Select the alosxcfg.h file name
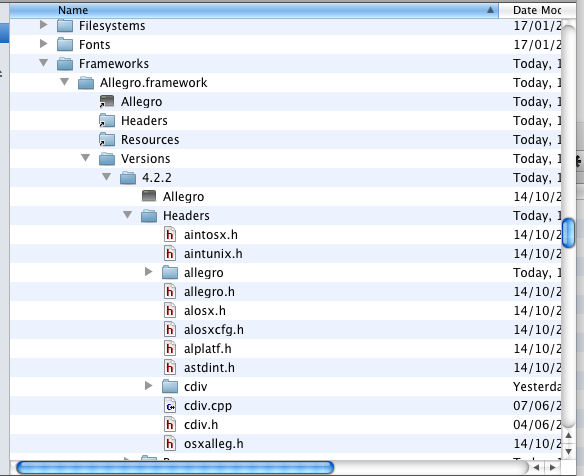 [x=214, y=330]
